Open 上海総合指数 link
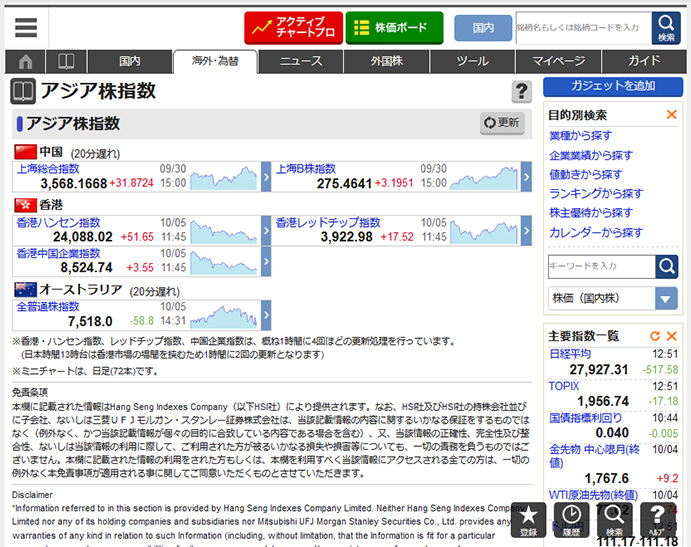This screenshot has height=547, width=691. [x=48, y=169]
